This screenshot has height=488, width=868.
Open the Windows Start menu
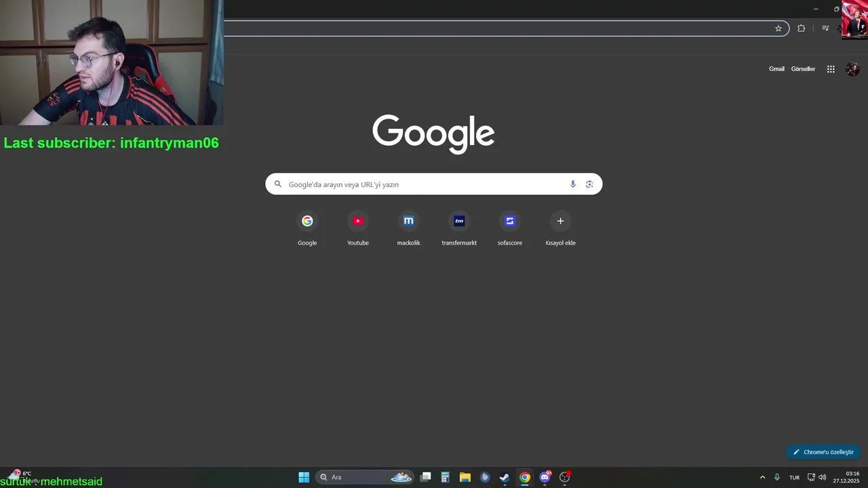point(304,477)
